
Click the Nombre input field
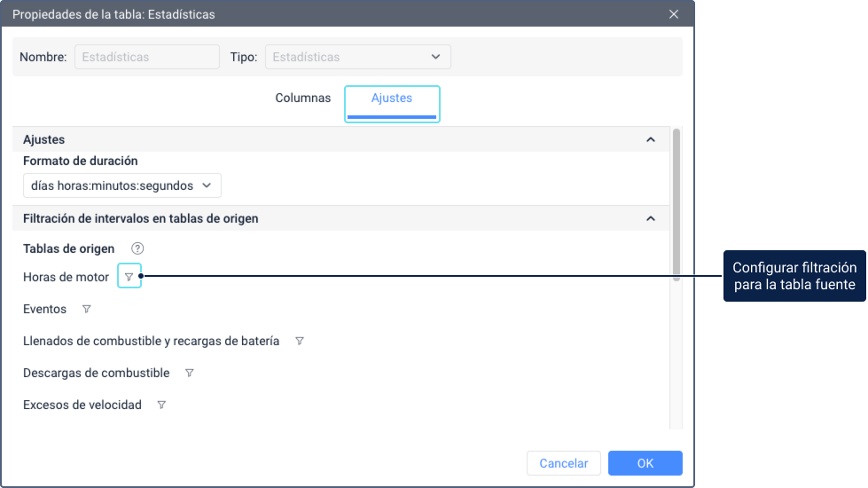[146, 57]
